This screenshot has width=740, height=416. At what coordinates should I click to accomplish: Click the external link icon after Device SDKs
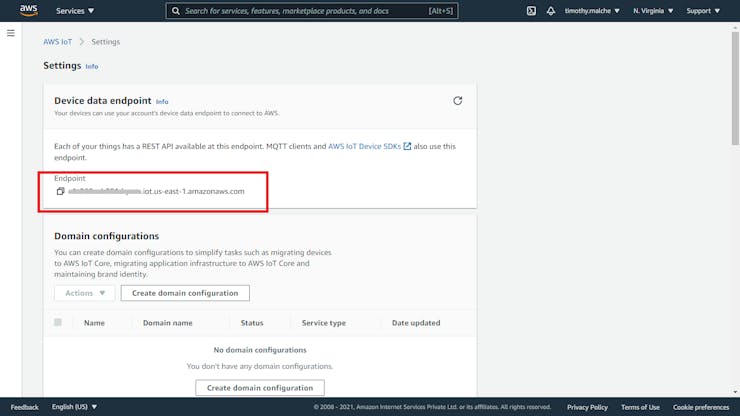pos(407,146)
